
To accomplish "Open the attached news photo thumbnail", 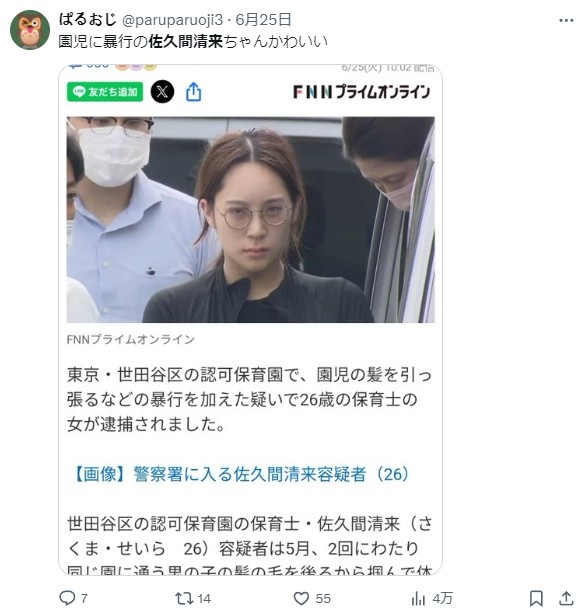I will click(x=251, y=219).
